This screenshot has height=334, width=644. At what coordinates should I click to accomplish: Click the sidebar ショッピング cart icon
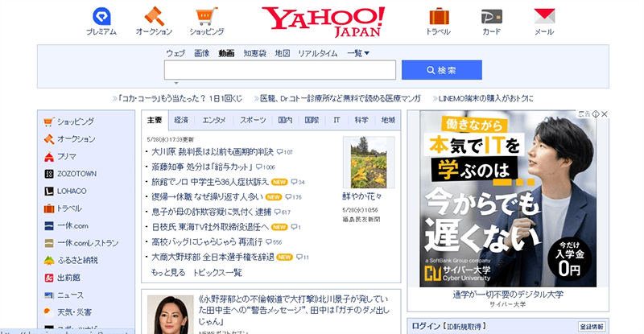49,122
